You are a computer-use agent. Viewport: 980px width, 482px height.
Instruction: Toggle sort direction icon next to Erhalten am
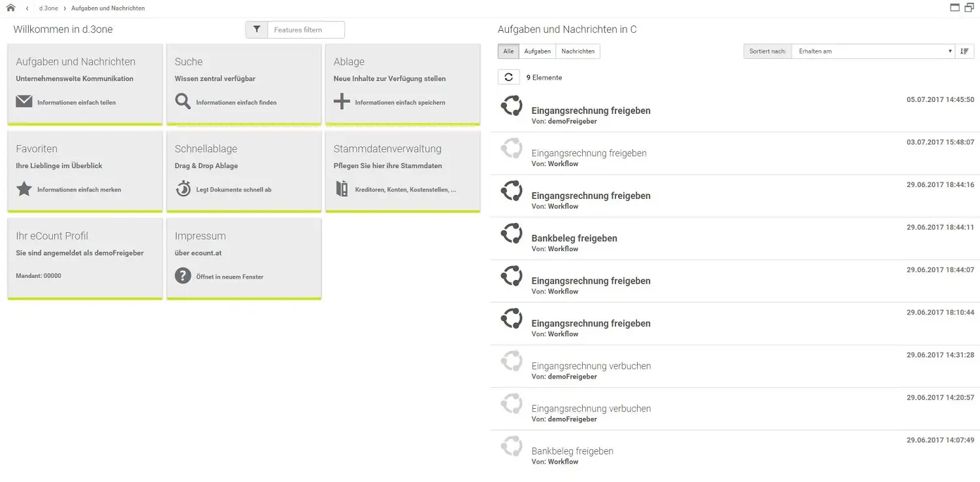coord(964,51)
